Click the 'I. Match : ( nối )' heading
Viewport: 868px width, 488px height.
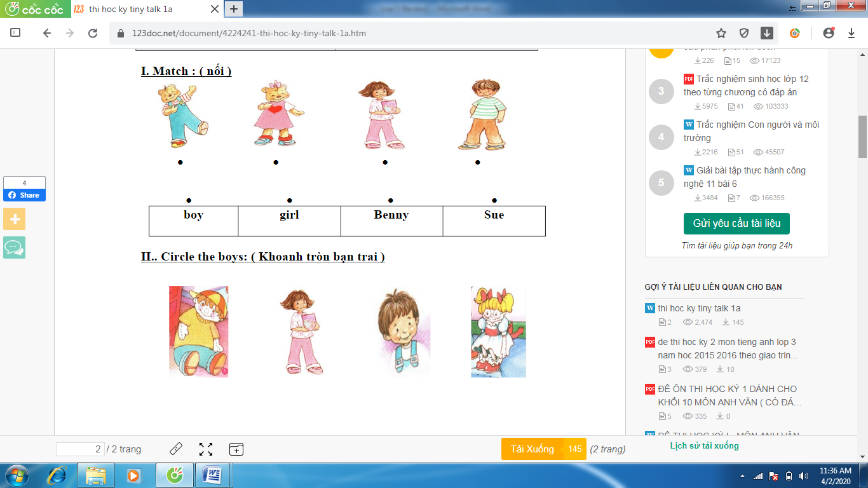(186, 71)
